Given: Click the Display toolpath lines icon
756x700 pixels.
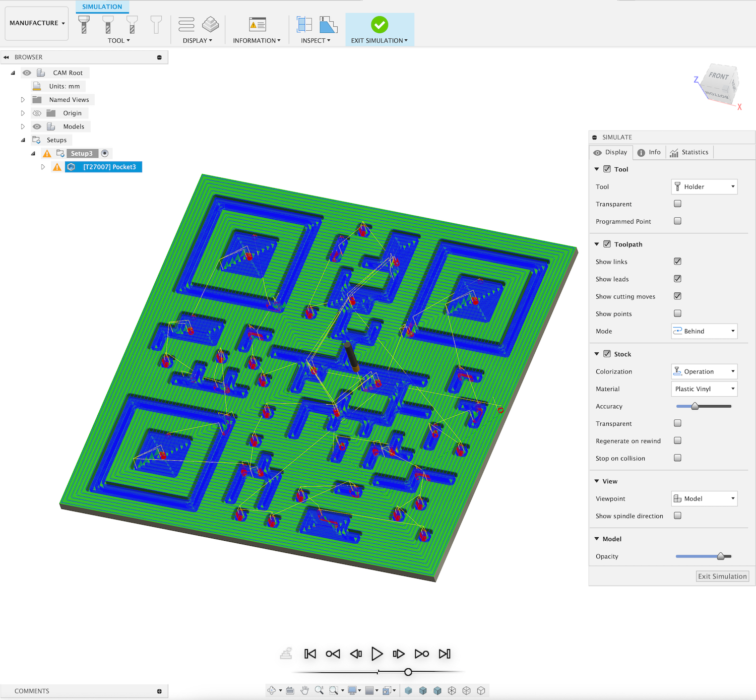Looking at the screenshot, I should (186, 24).
